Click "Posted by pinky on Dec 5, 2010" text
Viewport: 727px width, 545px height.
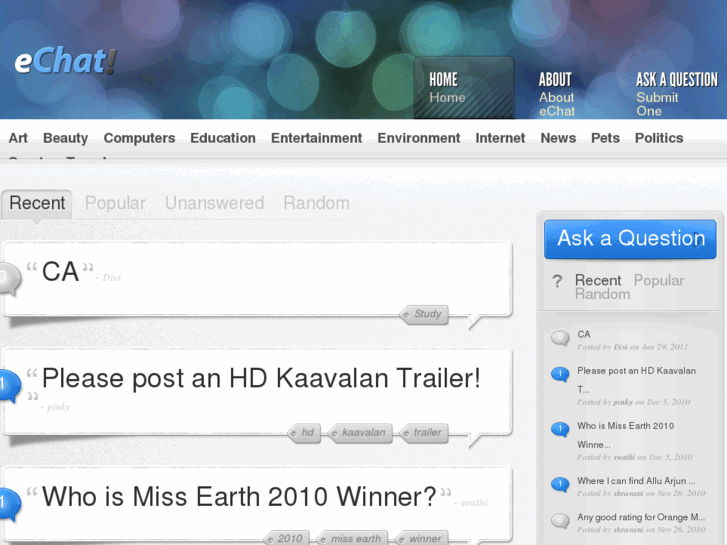coord(633,402)
